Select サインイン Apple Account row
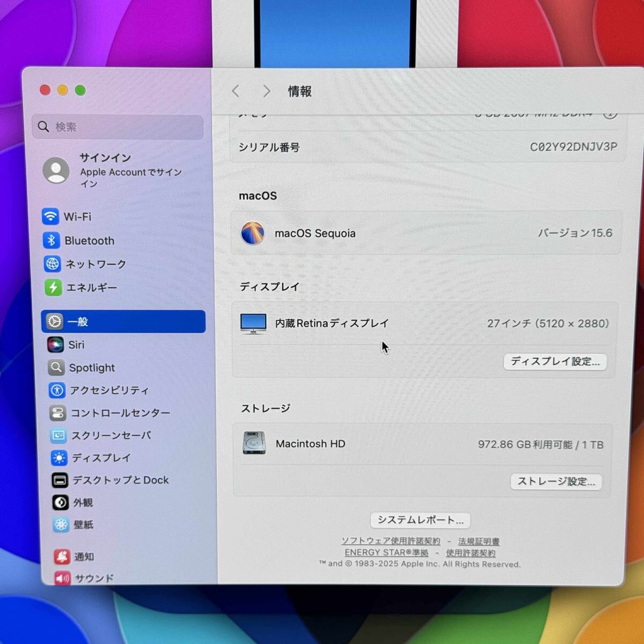 click(118, 170)
